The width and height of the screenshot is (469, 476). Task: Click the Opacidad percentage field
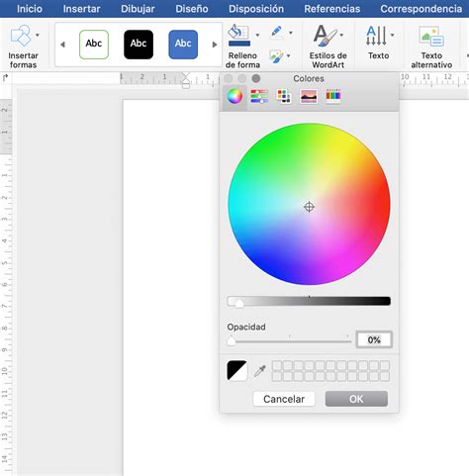point(374,339)
